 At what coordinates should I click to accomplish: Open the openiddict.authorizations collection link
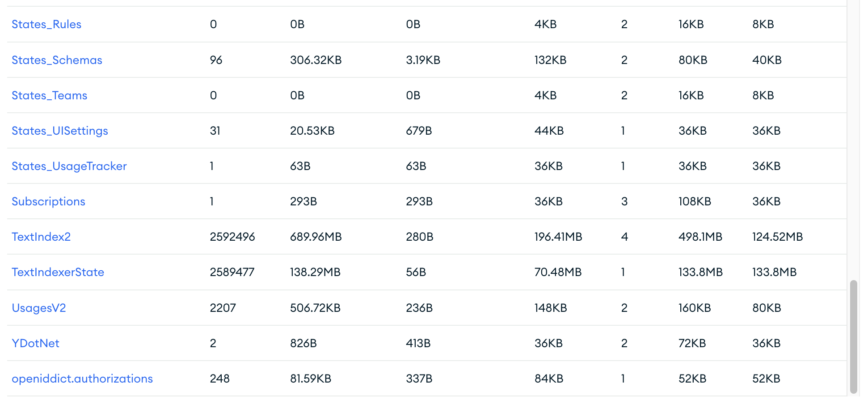(82, 379)
